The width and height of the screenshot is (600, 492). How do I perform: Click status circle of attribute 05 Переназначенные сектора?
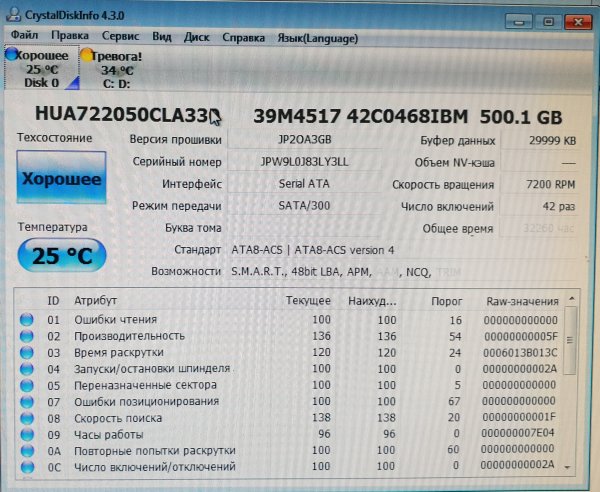27,385
